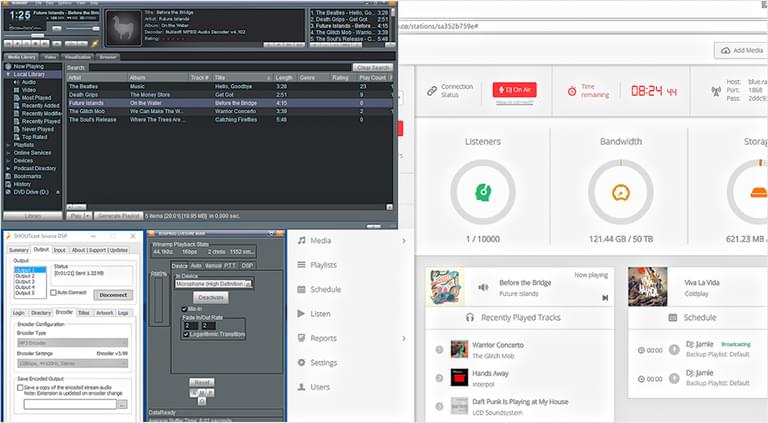Screen dimensions: 768x423
Task: Switch to the Input tab in SHOUTcast DSP
Action: point(60,250)
